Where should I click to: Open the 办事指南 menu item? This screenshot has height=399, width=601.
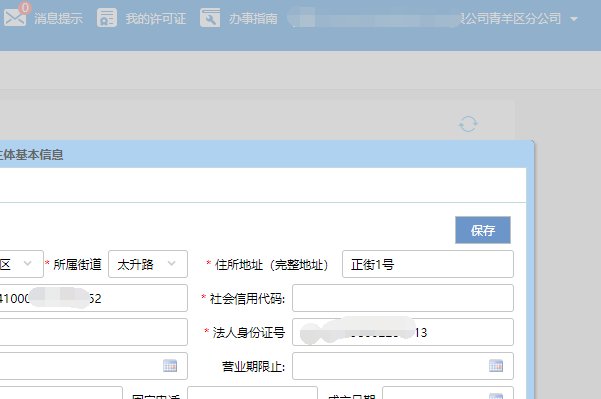coord(253,18)
